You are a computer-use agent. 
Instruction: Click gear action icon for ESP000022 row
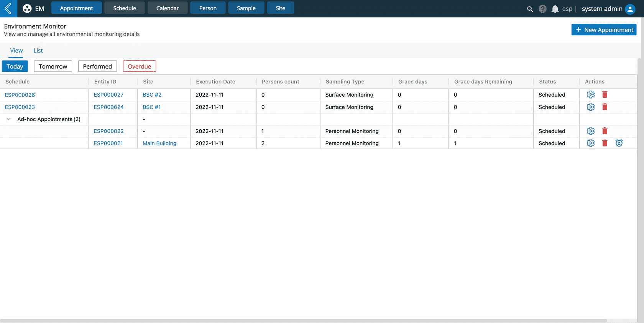click(x=591, y=131)
